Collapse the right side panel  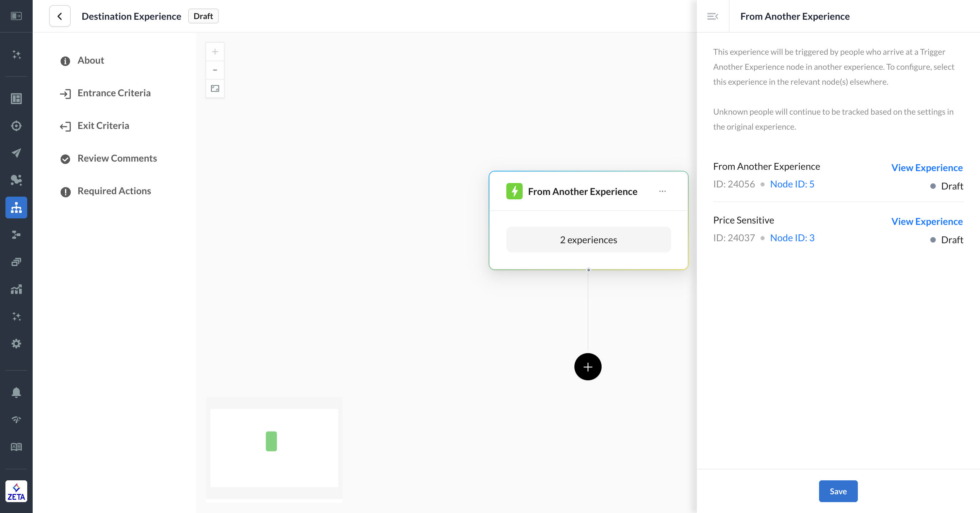coord(712,16)
